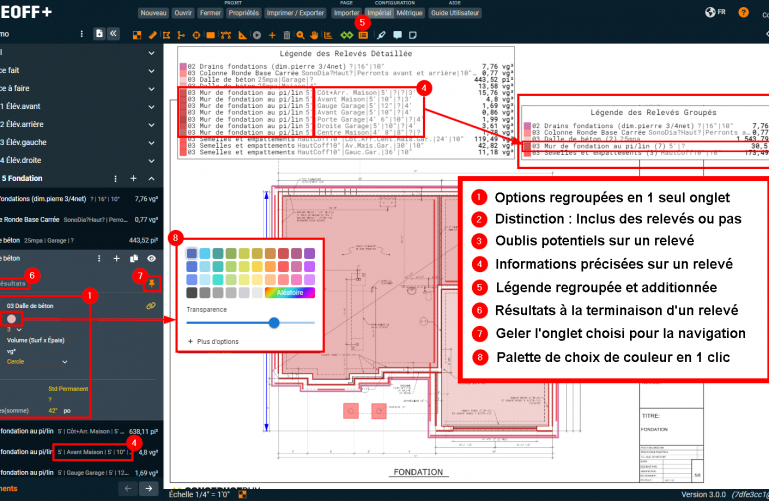Switch units to Métrique
769x501 pixels.
pos(410,13)
